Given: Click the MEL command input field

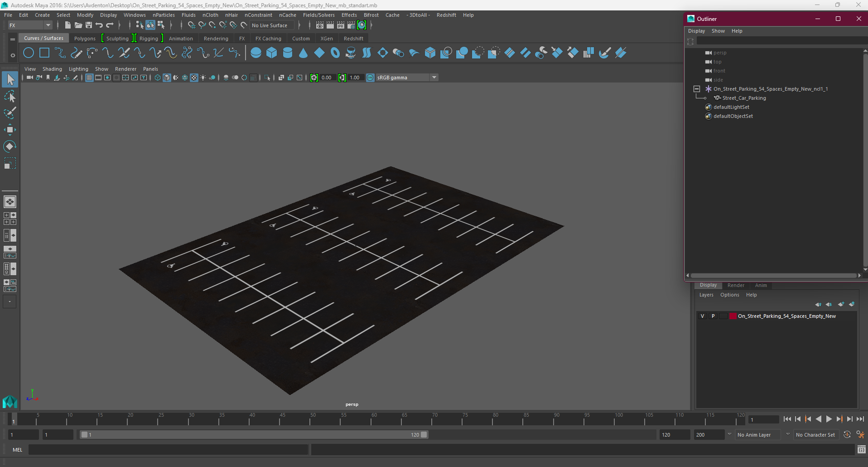Looking at the screenshot, I should (x=168, y=450).
